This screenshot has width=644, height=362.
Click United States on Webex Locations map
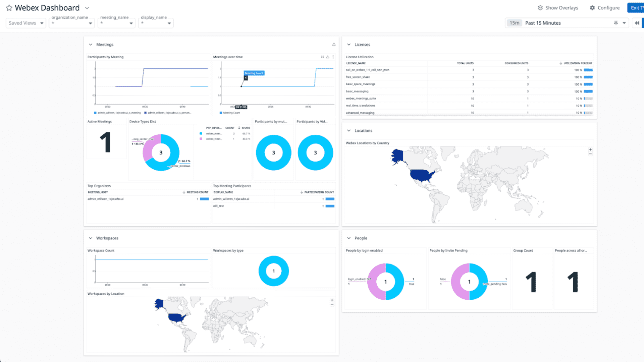(421, 175)
